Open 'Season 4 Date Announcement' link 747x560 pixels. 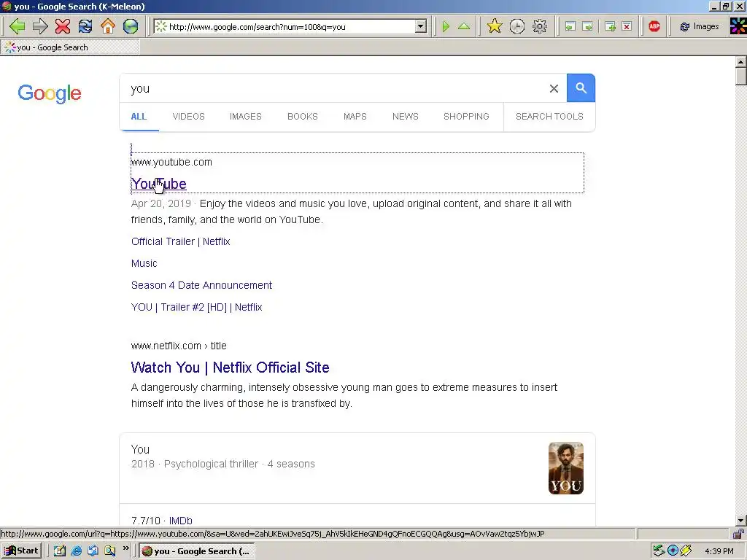coord(201,285)
